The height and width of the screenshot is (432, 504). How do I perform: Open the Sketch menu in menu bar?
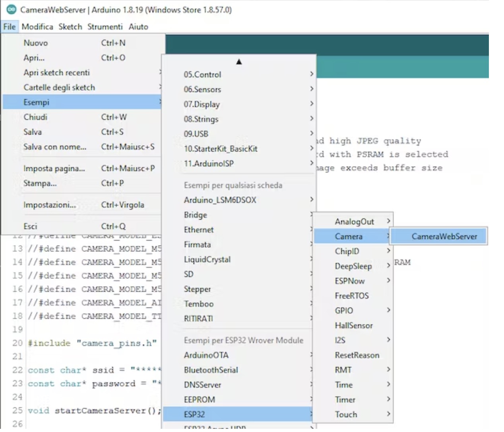pyautogui.click(x=70, y=27)
